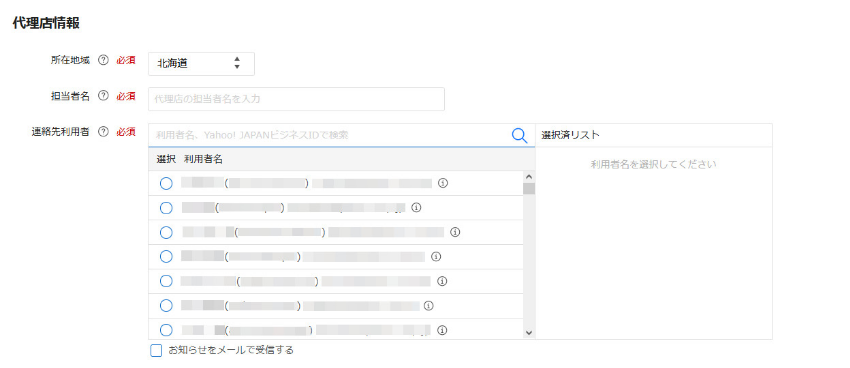Open help icon beside 担当者名
Viewport: 850px width, 368px height.
click(x=103, y=96)
